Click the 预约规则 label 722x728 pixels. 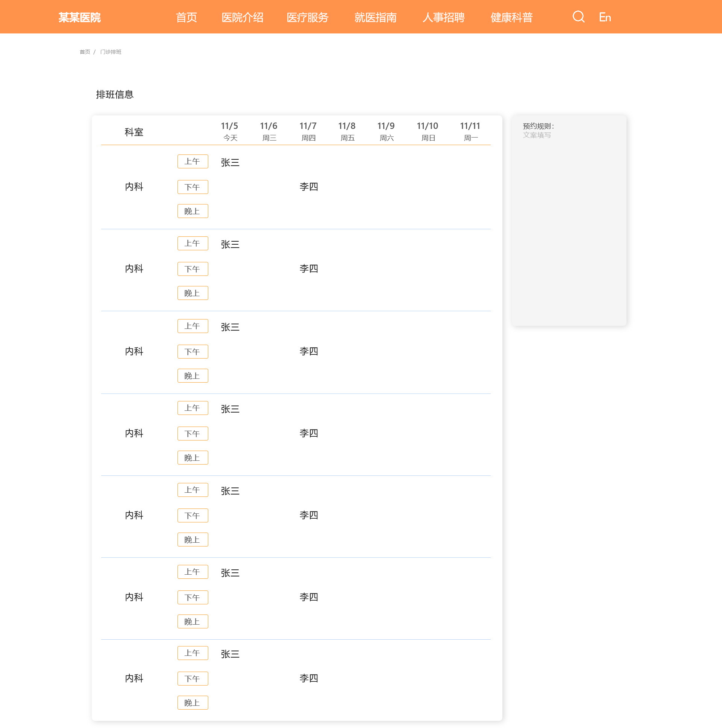538,126
